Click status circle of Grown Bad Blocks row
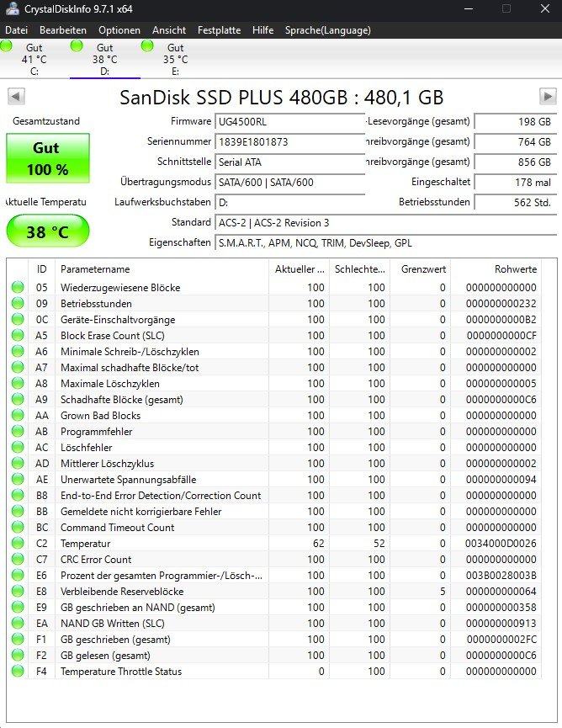 18,416
